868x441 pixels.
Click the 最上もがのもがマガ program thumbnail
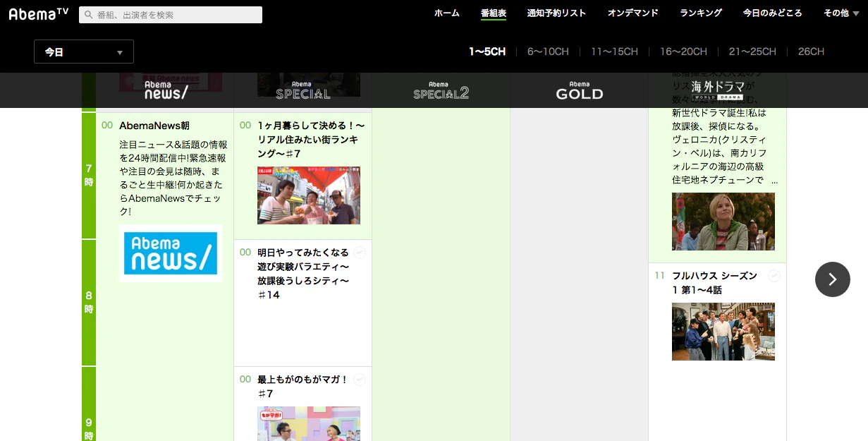click(309, 423)
